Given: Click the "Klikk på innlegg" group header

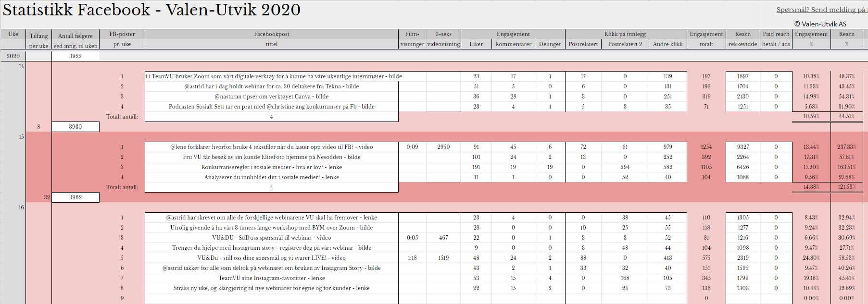Looking at the screenshot, I should 625,34.
